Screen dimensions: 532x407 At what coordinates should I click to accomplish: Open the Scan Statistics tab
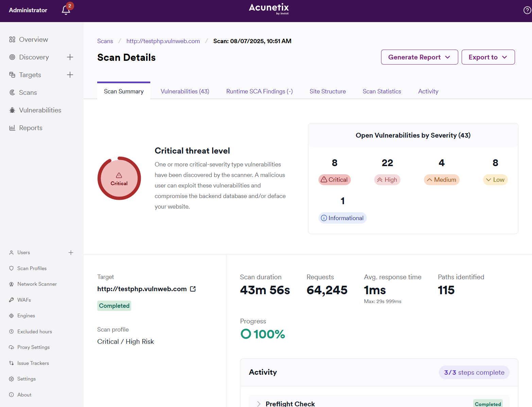382,91
